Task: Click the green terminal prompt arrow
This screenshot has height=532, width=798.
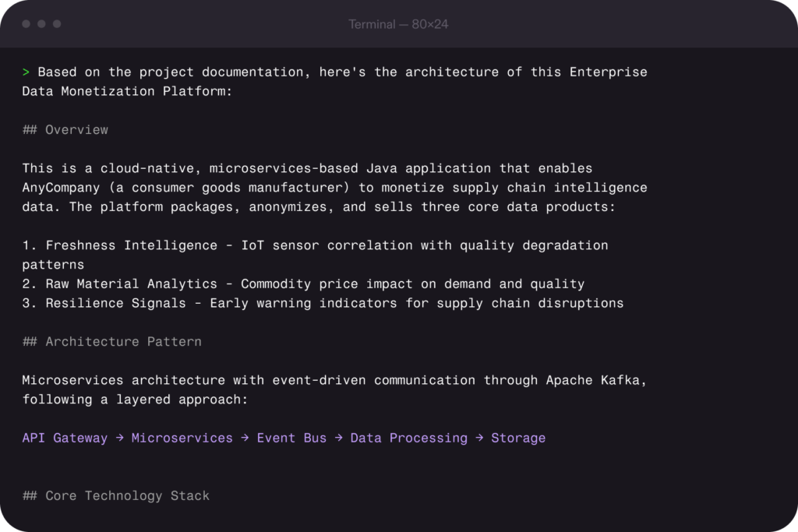Action: point(26,72)
